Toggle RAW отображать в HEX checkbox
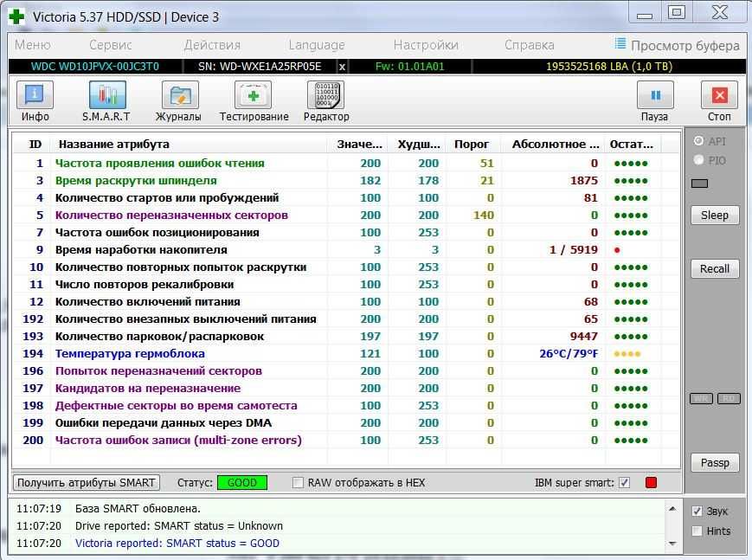752x560 pixels. (x=298, y=482)
